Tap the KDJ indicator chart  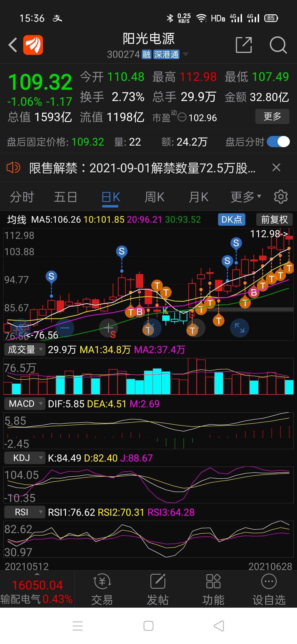click(148, 485)
